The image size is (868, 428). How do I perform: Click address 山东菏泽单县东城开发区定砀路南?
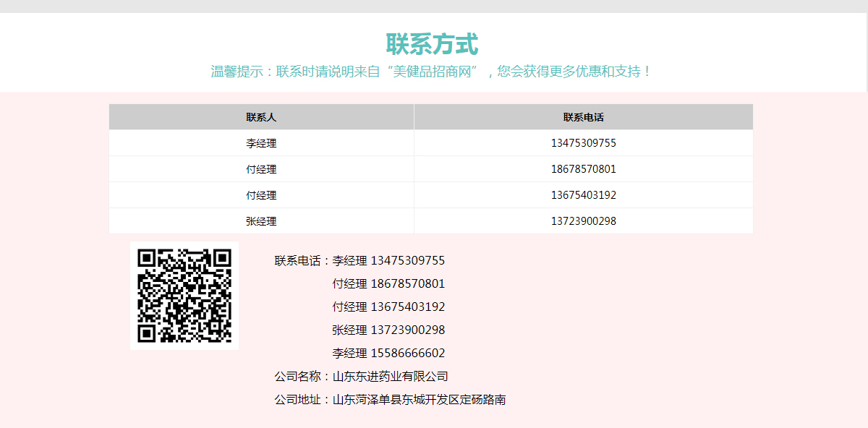pyautogui.click(x=420, y=399)
